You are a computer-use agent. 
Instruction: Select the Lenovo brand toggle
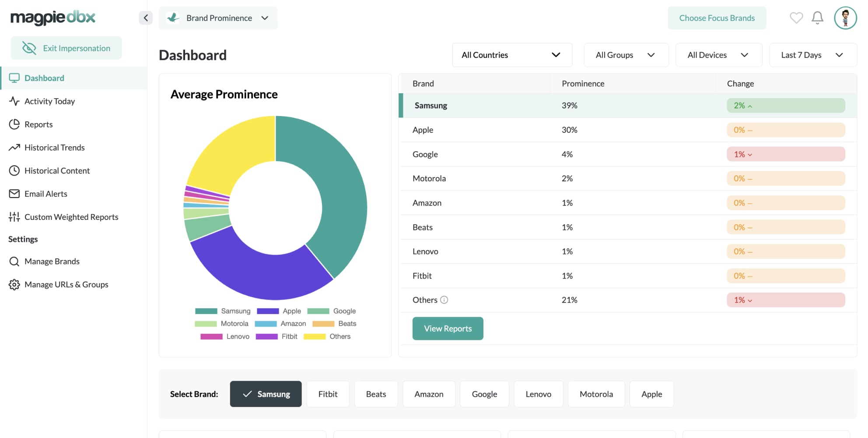coord(538,394)
